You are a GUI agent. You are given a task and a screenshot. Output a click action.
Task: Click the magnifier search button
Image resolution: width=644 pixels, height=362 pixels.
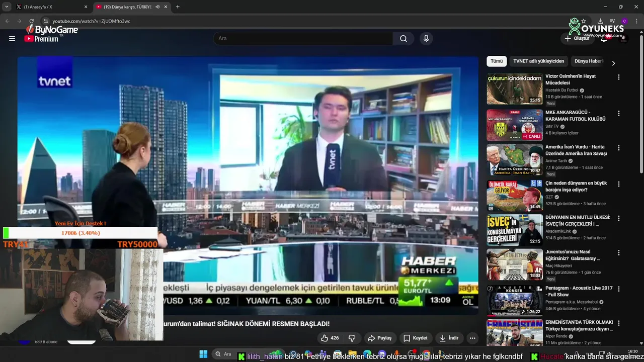(x=404, y=39)
